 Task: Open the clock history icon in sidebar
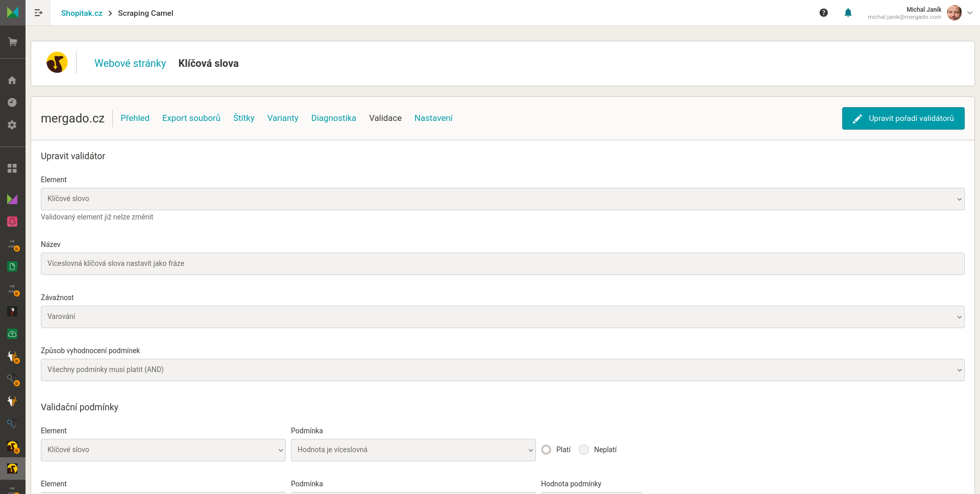point(12,103)
